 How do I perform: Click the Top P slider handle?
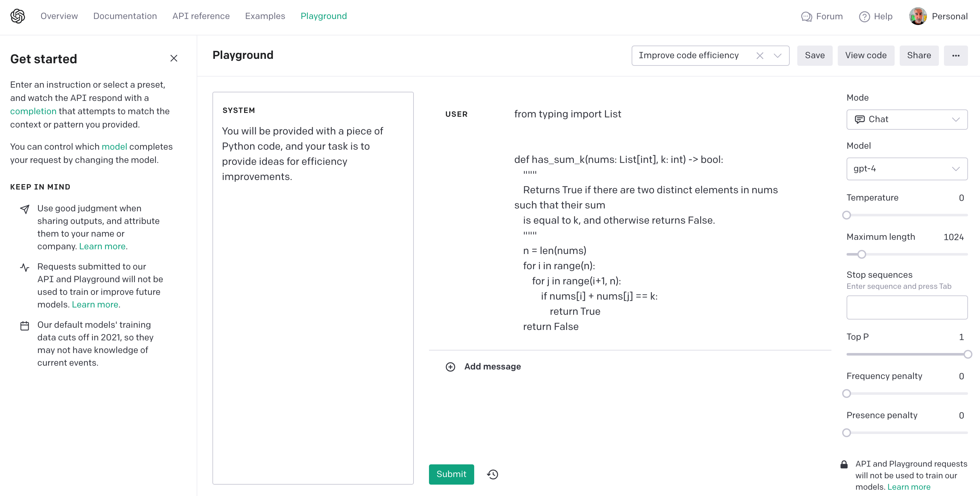pos(967,354)
